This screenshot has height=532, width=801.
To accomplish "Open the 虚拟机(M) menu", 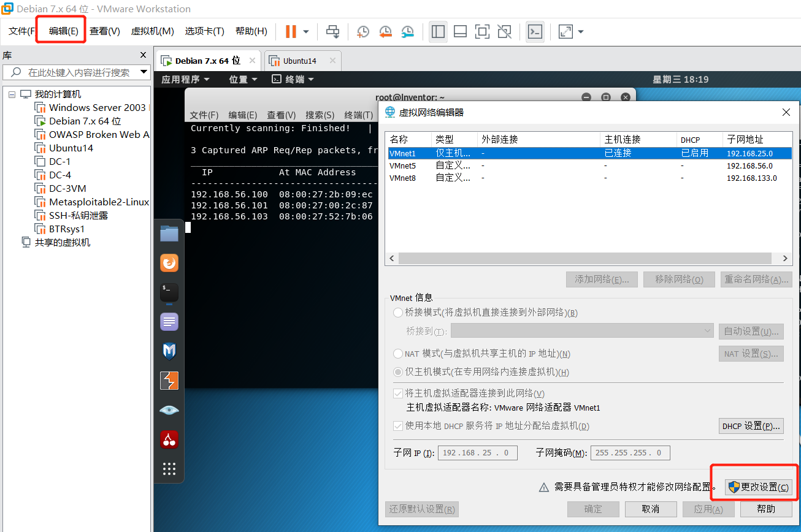I will click(153, 31).
